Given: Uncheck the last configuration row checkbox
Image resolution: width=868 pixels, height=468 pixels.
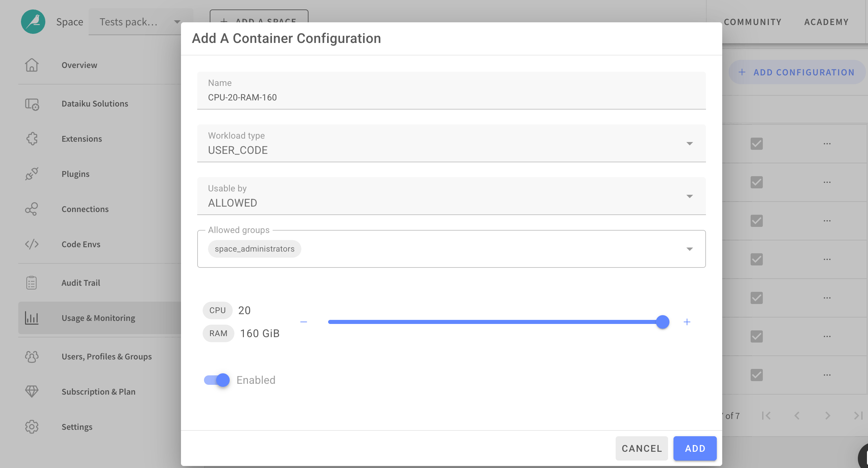Looking at the screenshot, I should [x=756, y=375].
